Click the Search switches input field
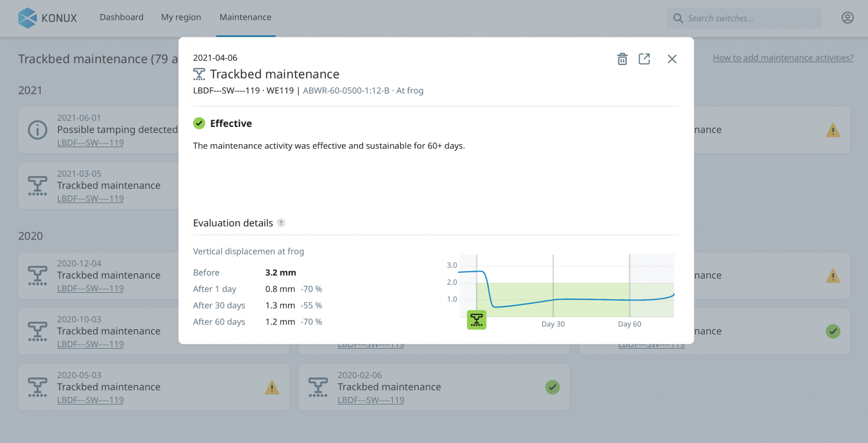 pos(749,18)
